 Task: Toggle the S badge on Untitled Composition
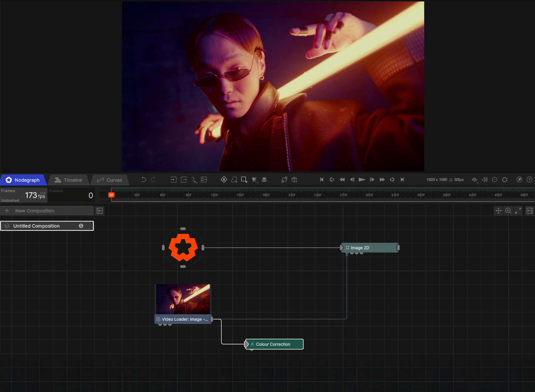click(x=81, y=226)
